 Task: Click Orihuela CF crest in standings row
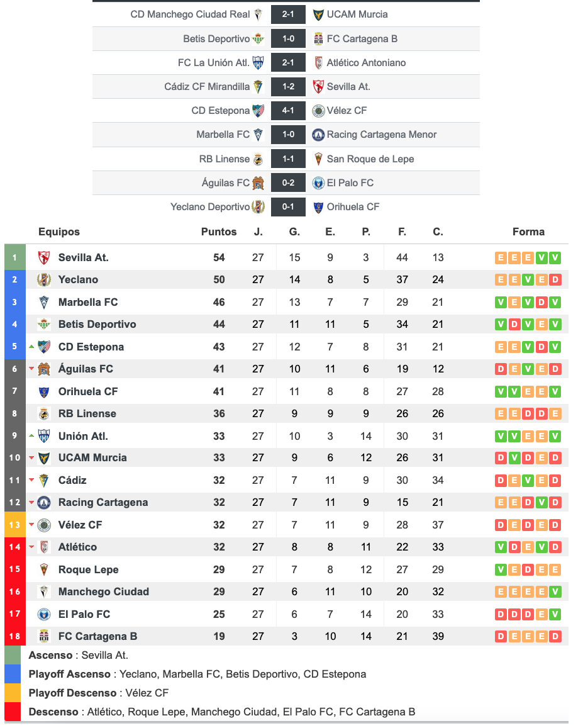pos(44,391)
